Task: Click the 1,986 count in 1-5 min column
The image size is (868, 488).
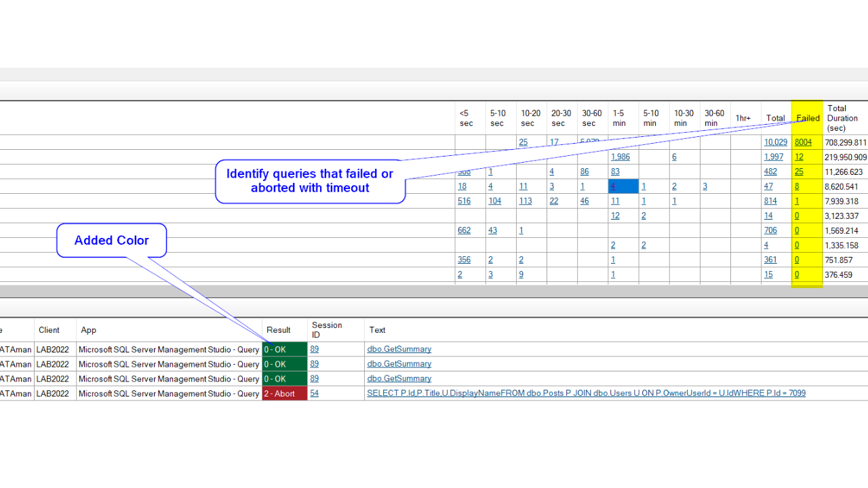Action: point(620,157)
